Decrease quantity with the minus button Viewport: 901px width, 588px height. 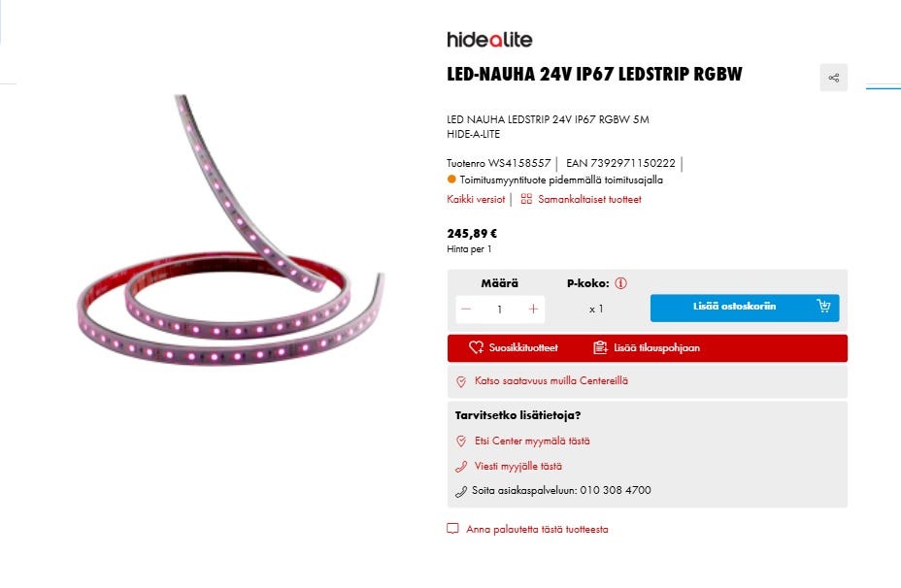pos(466,309)
